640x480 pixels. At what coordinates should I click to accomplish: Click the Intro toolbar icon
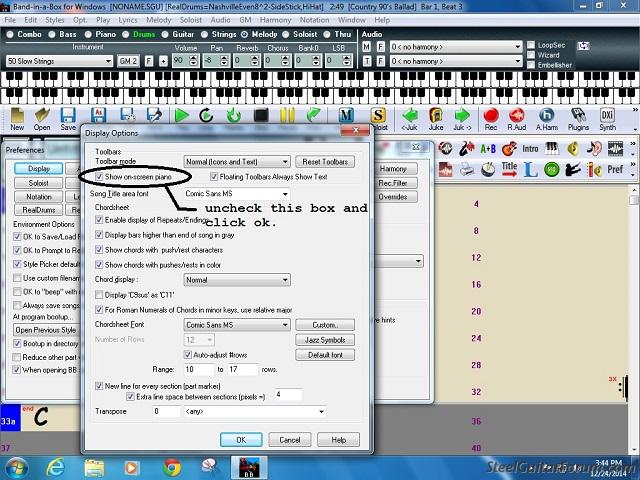[530, 149]
